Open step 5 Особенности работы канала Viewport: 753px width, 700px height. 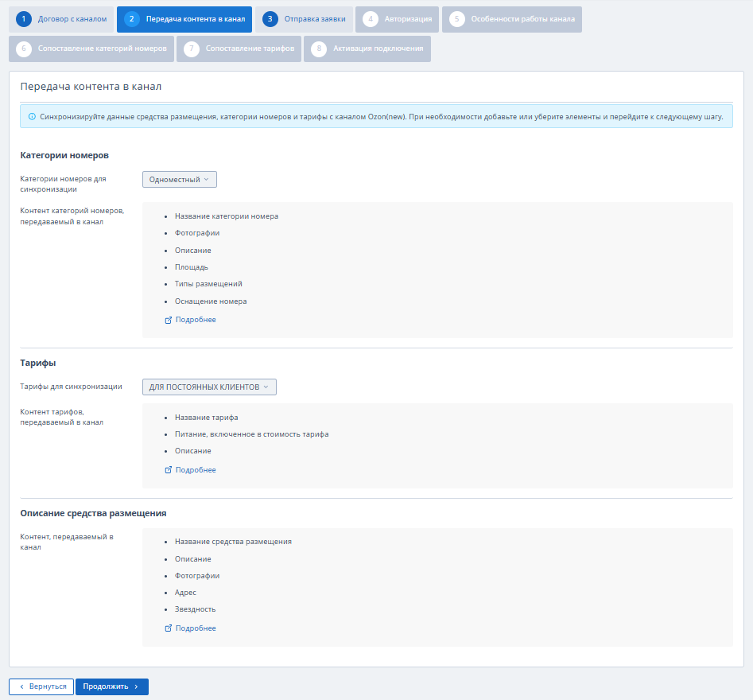tap(512, 19)
